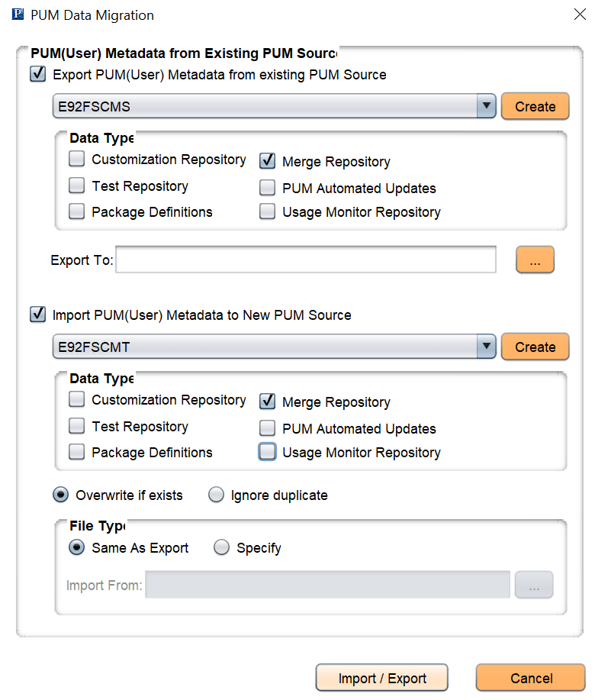This screenshot has width=595, height=700.
Task: Click the Import / Export button
Action: coord(381,677)
